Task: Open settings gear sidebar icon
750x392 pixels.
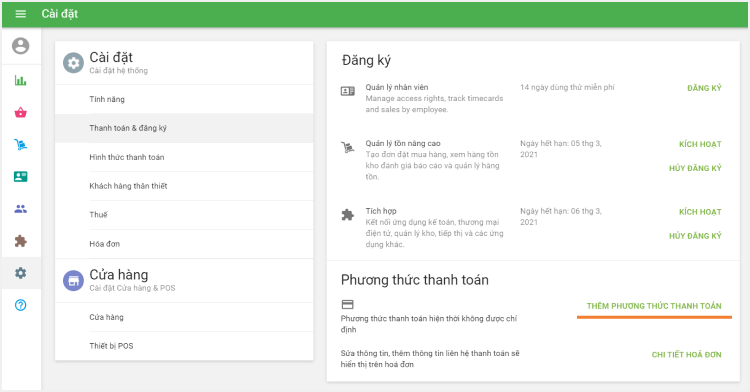Action: (x=21, y=273)
